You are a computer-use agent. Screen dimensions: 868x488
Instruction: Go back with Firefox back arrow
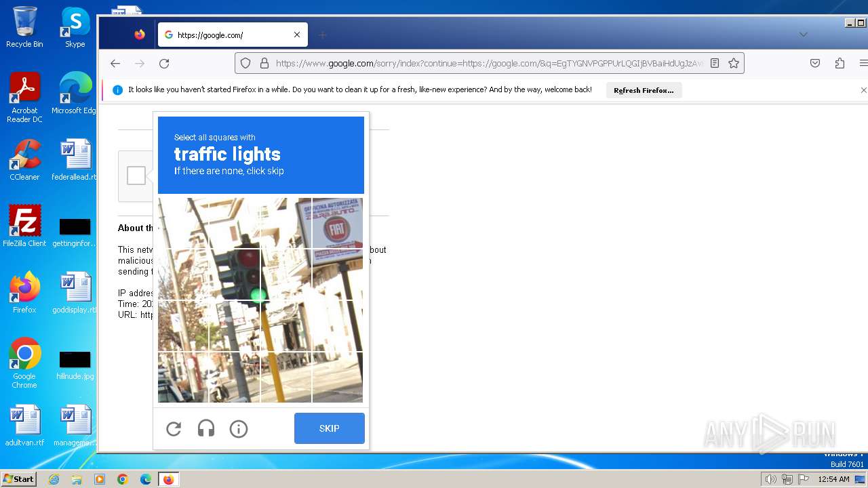click(x=115, y=63)
